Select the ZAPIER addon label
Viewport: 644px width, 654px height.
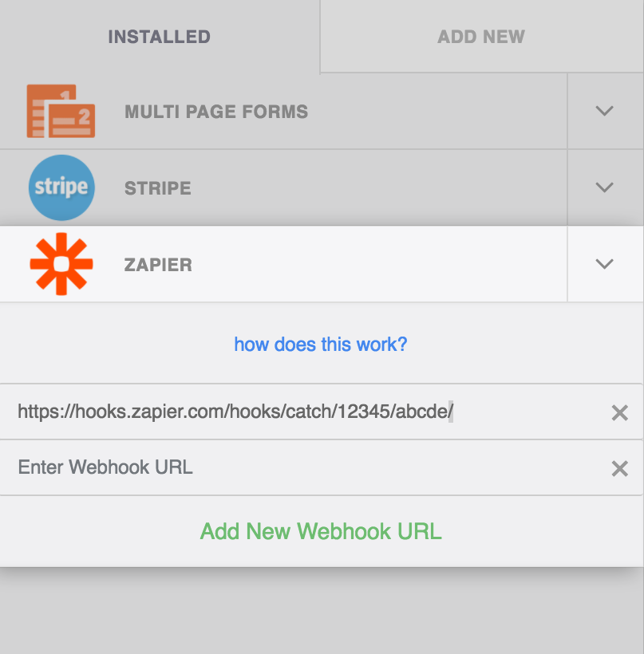(158, 265)
